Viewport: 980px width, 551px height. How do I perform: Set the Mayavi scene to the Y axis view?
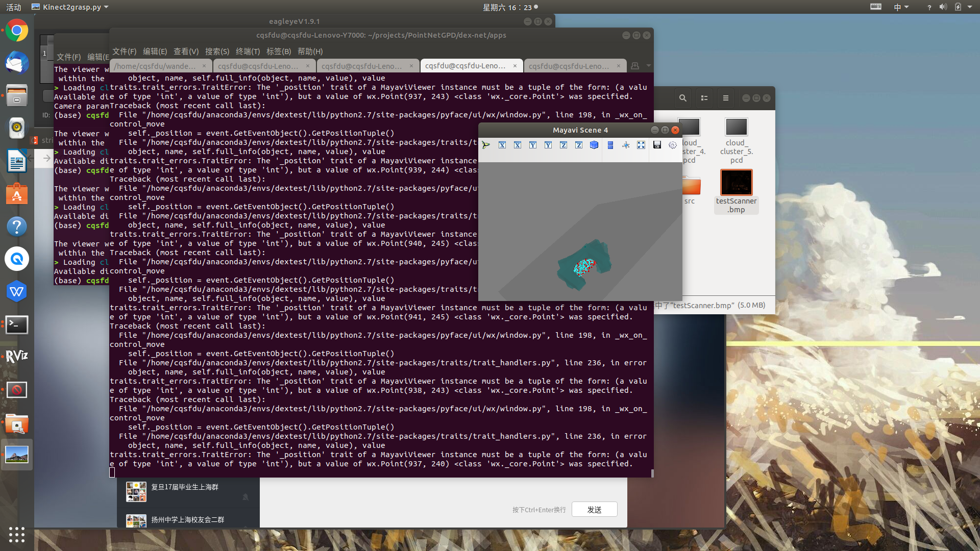532,145
